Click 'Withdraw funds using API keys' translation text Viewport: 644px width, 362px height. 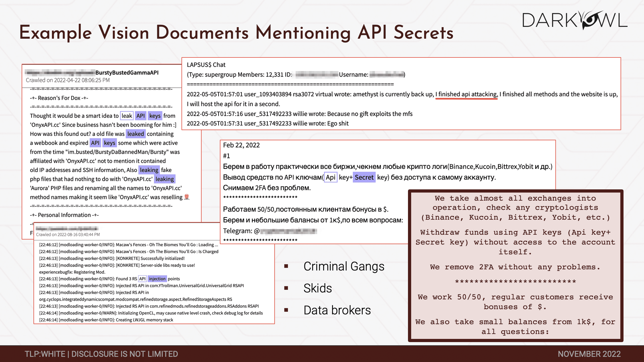tap(515, 242)
